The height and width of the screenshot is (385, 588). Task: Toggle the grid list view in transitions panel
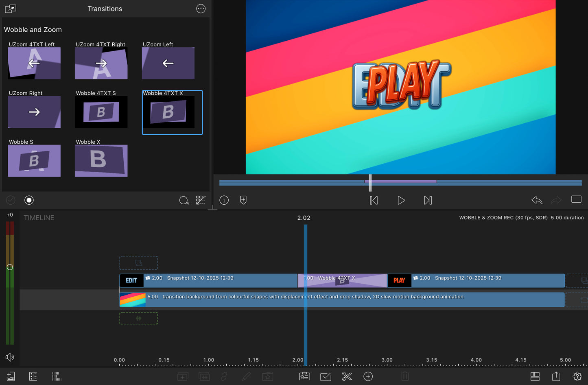(201, 200)
